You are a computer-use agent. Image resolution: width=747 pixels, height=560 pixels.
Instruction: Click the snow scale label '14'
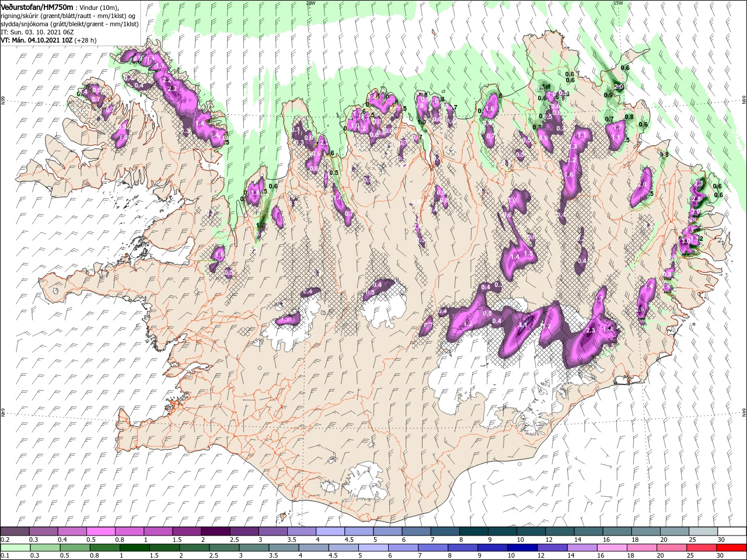pos(578,540)
